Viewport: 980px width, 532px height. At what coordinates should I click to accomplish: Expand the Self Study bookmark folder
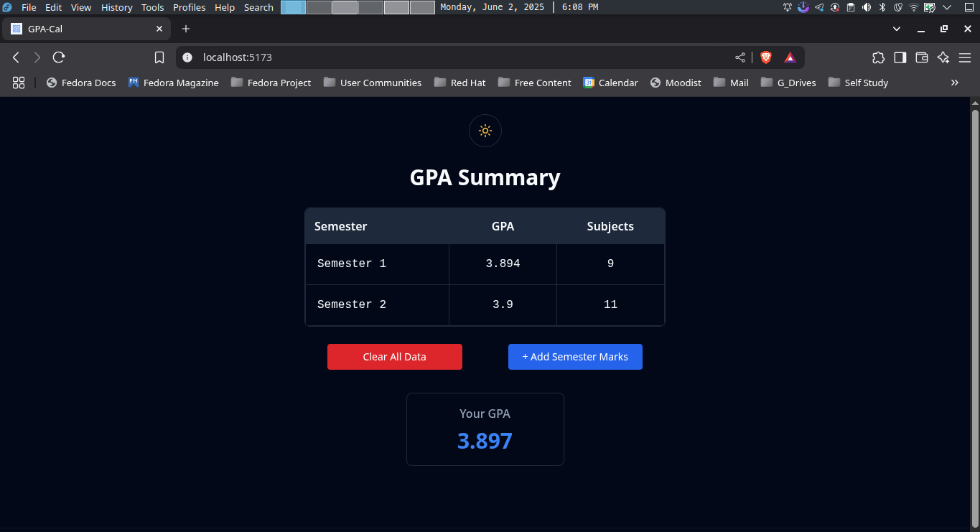coord(858,83)
